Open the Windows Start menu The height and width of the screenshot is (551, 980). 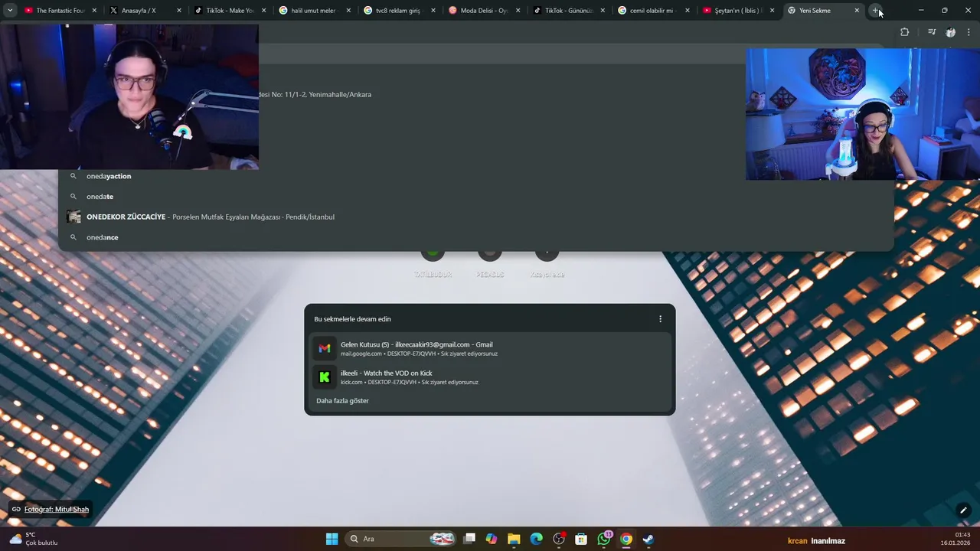pyautogui.click(x=332, y=539)
